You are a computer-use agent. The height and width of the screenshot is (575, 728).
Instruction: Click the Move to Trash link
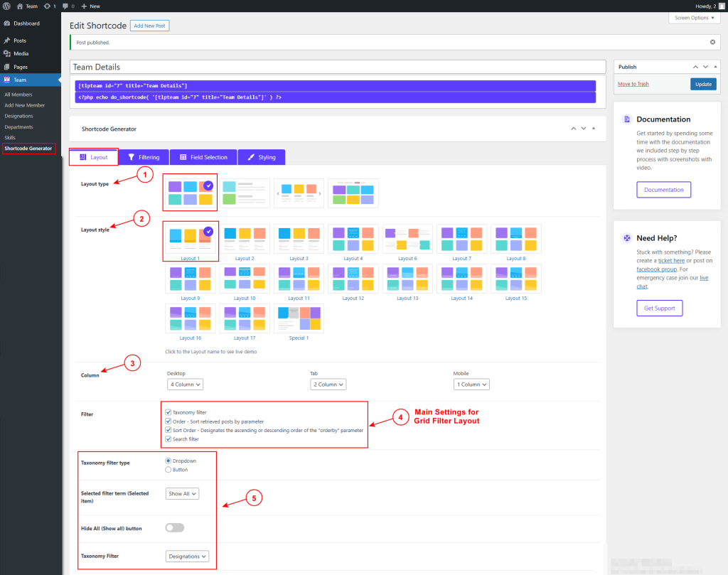tap(633, 84)
